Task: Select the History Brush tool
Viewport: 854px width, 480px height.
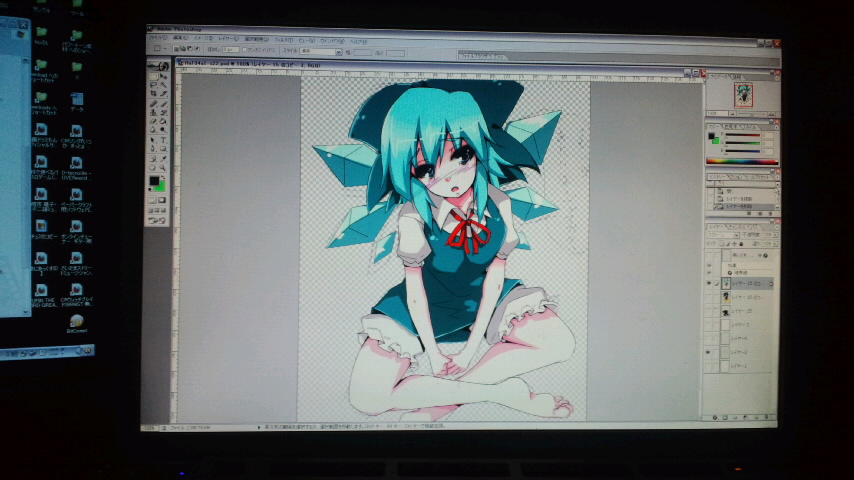Action: tap(164, 112)
